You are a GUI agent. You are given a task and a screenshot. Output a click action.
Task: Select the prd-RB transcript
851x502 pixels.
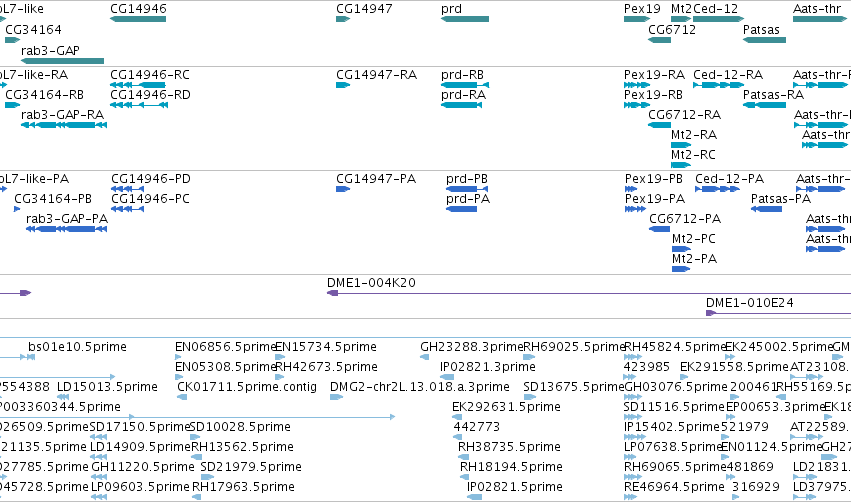click(465, 85)
